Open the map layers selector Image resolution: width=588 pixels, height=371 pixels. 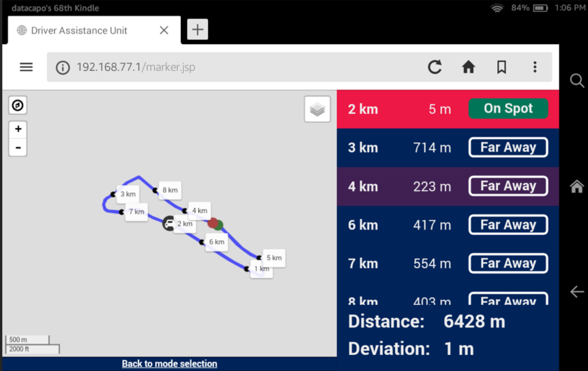pyautogui.click(x=317, y=109)
